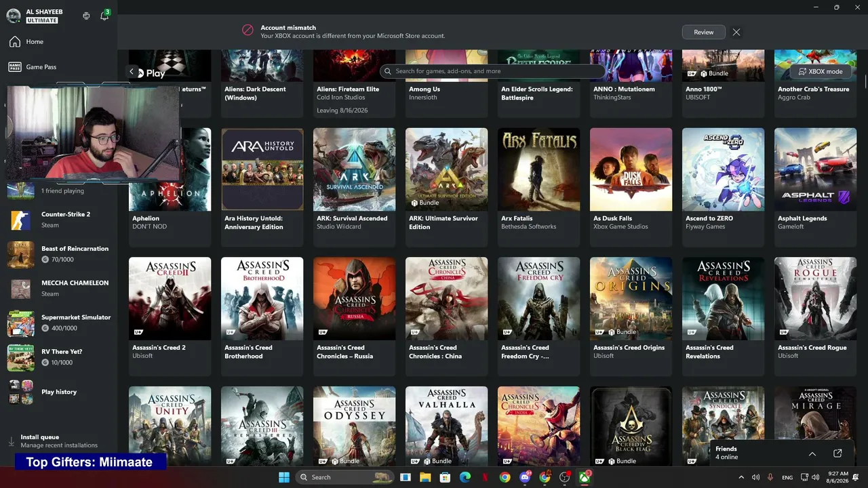868x488 pixels.
Task: Click Another Crab's Treasure title
Action: click(x=813, y=89)
